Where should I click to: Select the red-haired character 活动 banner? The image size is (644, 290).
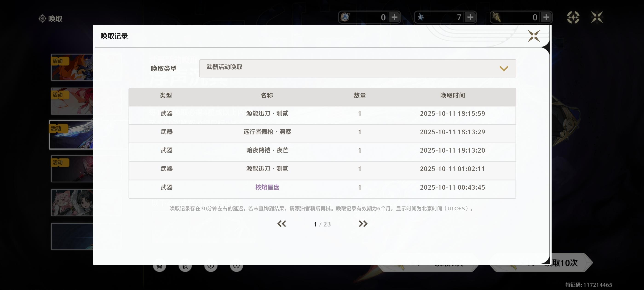point(72,101)
